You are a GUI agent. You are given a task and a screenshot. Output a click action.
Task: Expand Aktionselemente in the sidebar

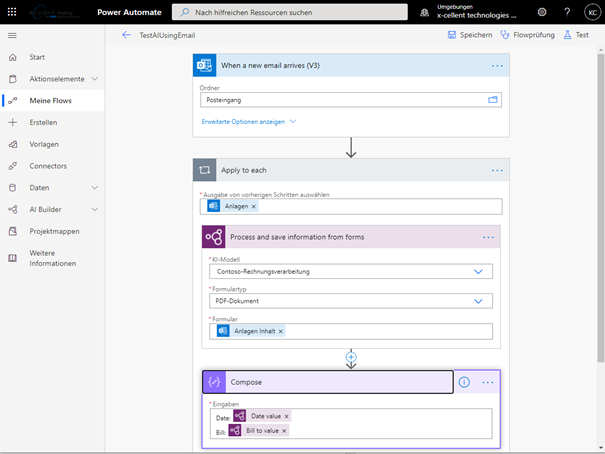point(94,79)
